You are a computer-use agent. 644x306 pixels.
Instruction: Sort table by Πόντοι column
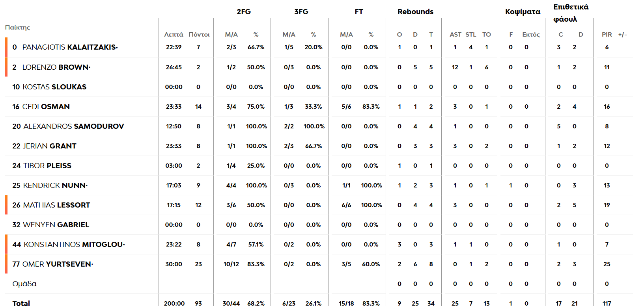(x=199, y=35)
